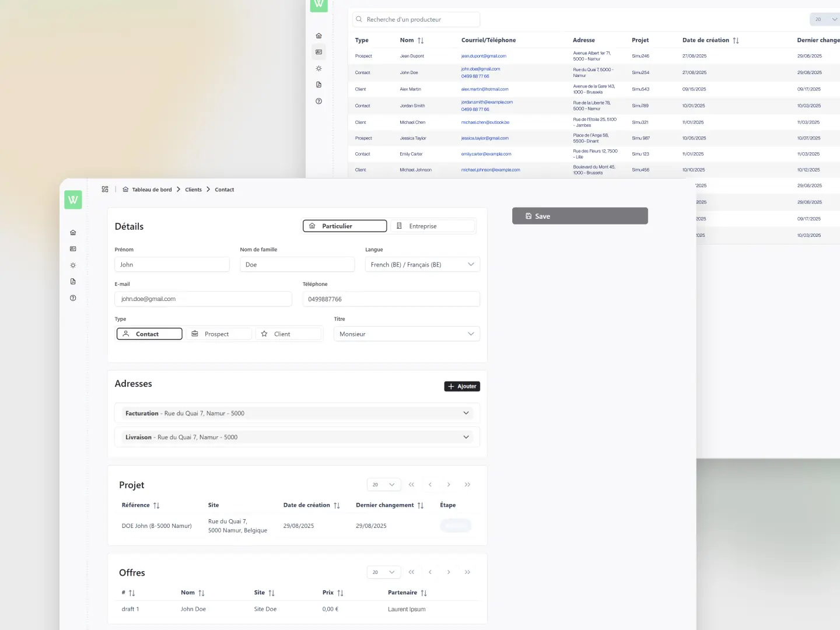Select the Entreprise option
Viewport: 840px width, 630px height.
pos(433,226)
